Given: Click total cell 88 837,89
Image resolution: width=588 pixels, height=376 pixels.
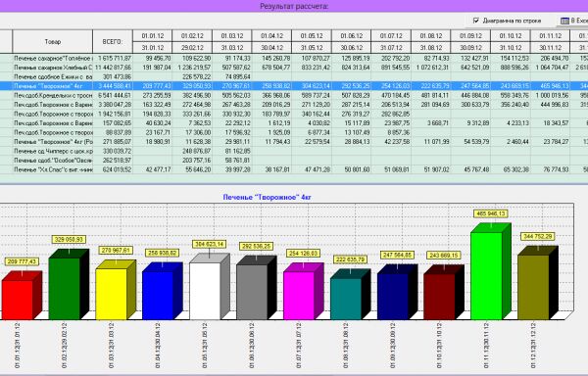Looking at the screenshot, I should [113, 132].
